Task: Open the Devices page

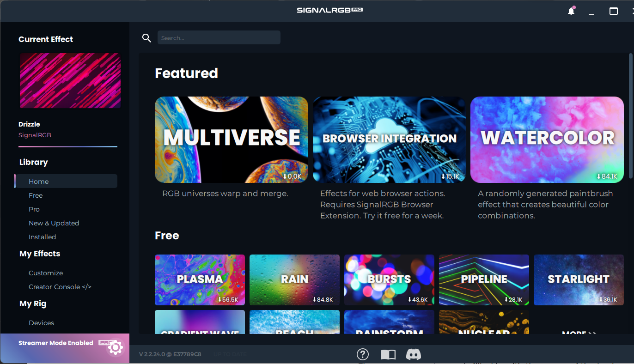Action: coord(41,323)
